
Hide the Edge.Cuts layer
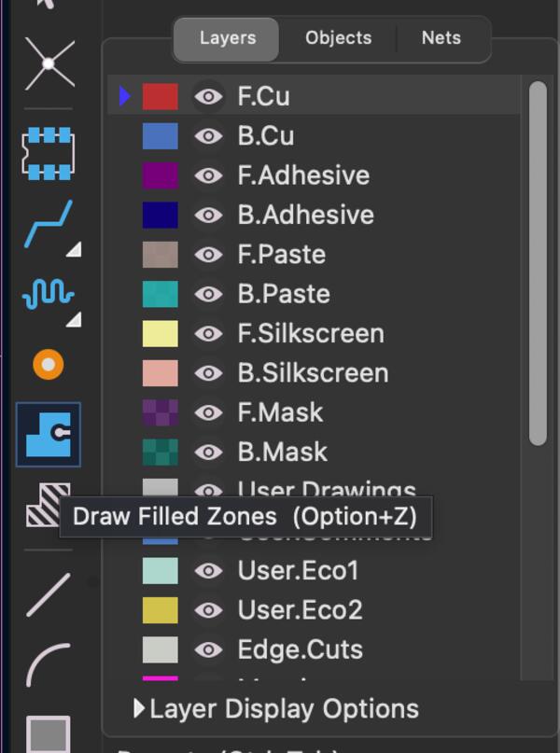(x=208, y=649)
